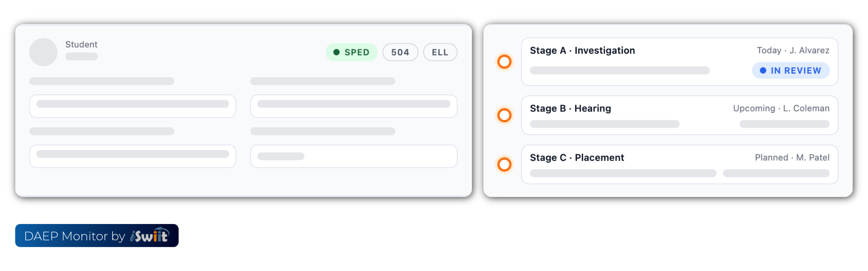
Task: Click the green dot inside the SPED badge
Action: click(336, 52)
